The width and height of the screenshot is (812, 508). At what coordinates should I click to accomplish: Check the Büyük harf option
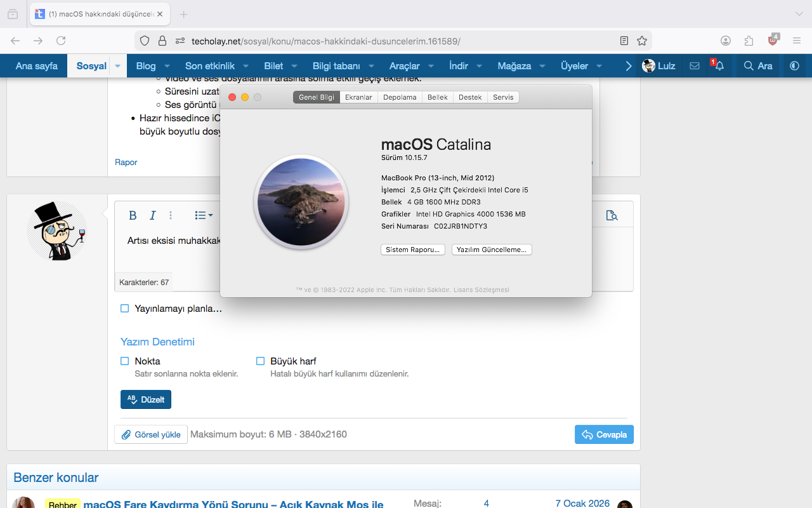tap(260, 361)
